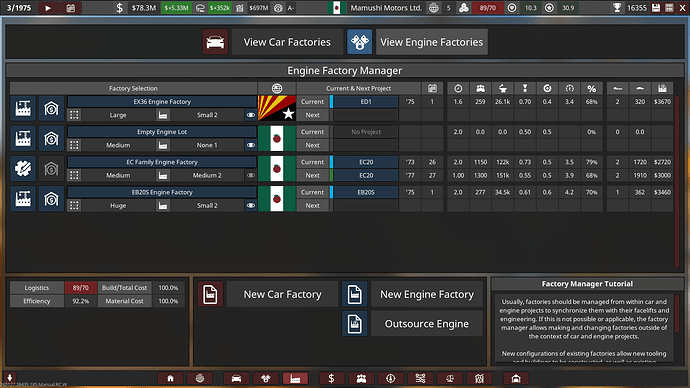The width and height of the screenshot is (690, 388).
Task: Click the dollar sign icon in the top bar
Action: (119, 7)
